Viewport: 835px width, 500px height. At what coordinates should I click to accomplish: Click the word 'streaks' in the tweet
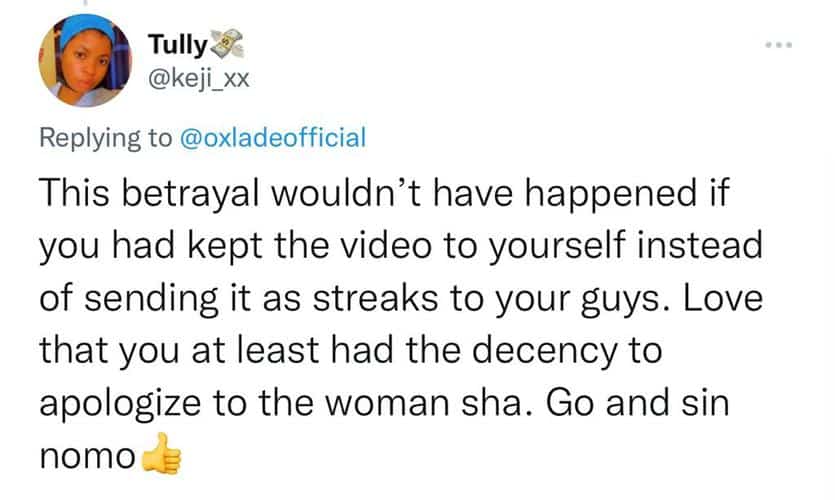pos(375,298)
